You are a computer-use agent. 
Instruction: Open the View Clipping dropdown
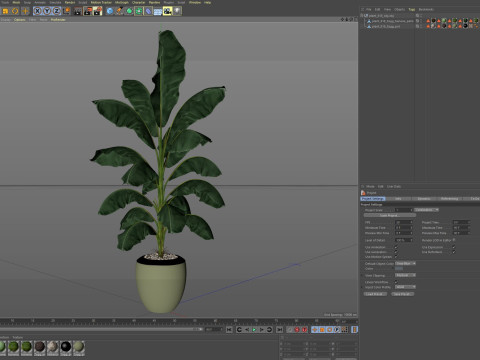[x=405, y=275]
